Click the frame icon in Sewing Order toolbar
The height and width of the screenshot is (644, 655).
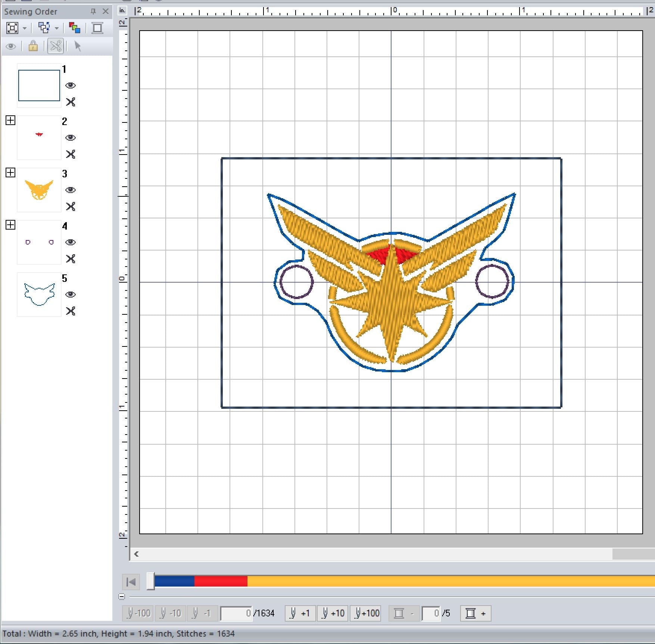pyautogui.click(x=97, y=28)
